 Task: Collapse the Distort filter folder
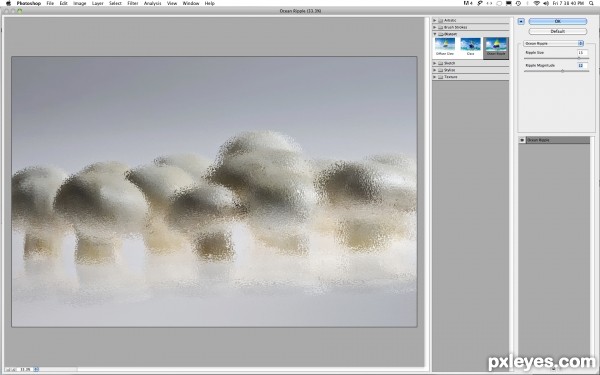point(435,34)
